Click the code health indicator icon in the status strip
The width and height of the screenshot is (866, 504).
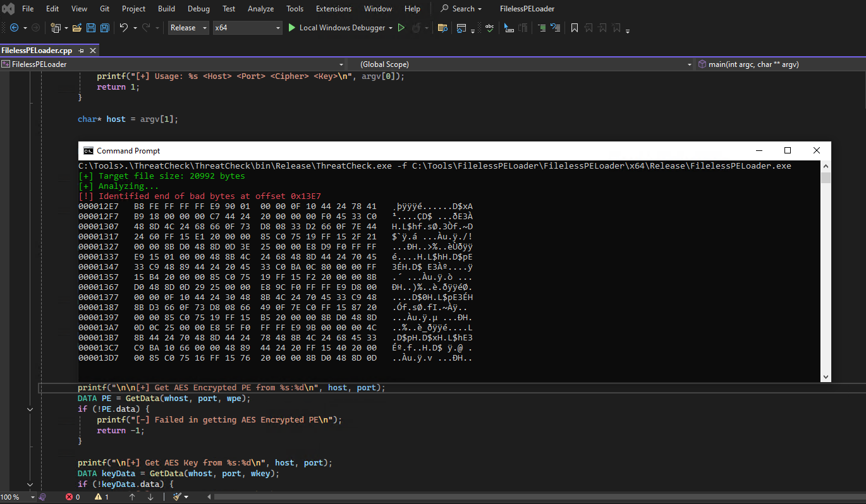pos(42,497)
